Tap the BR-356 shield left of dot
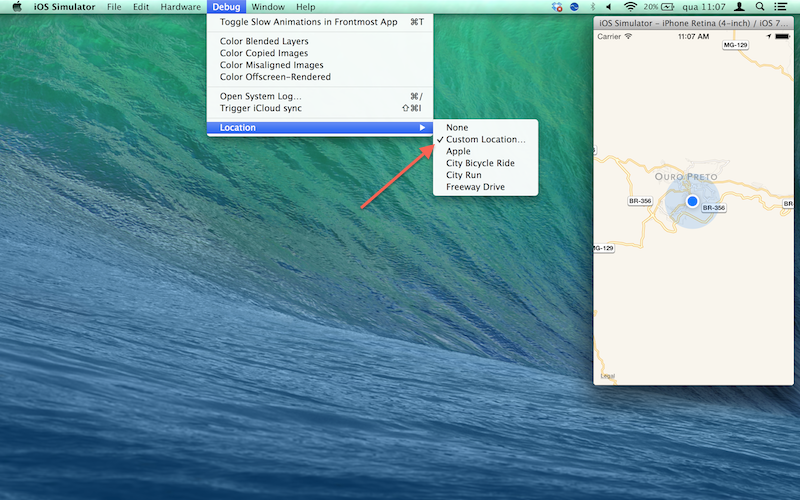 640,201
